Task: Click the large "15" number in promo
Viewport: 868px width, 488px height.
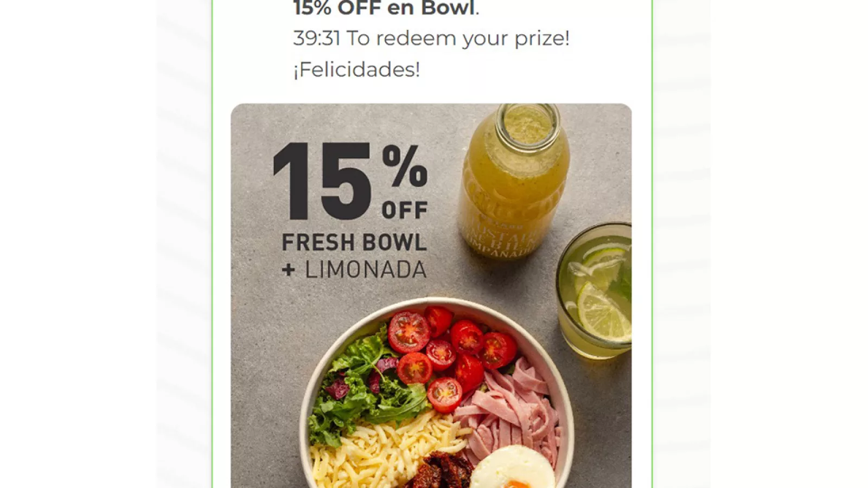Action: tap(322, 182)
